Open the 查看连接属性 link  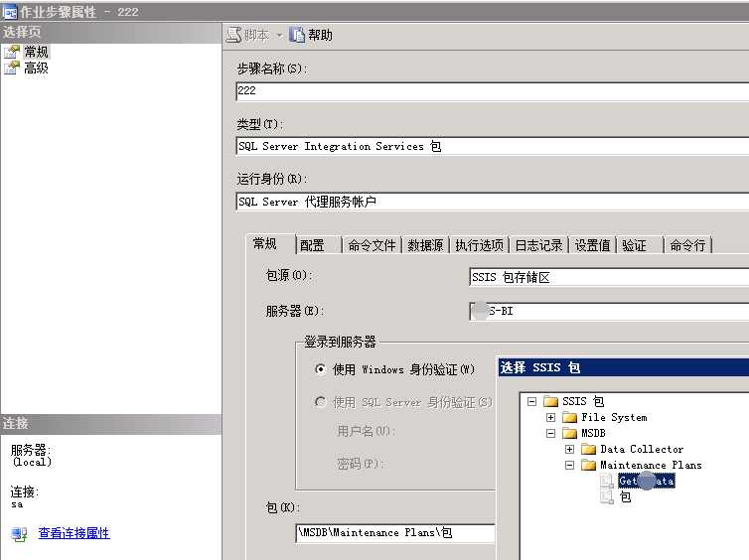pos(75,533)
